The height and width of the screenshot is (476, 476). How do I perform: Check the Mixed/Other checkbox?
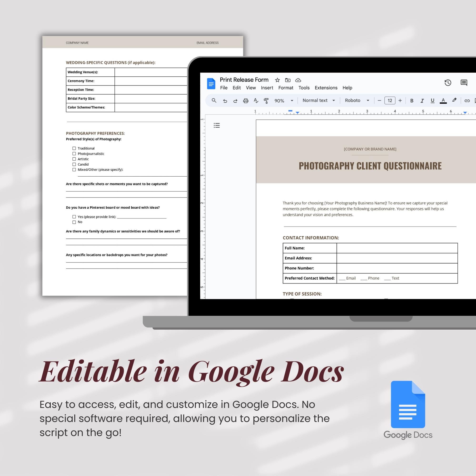click(x=74, y=169)
